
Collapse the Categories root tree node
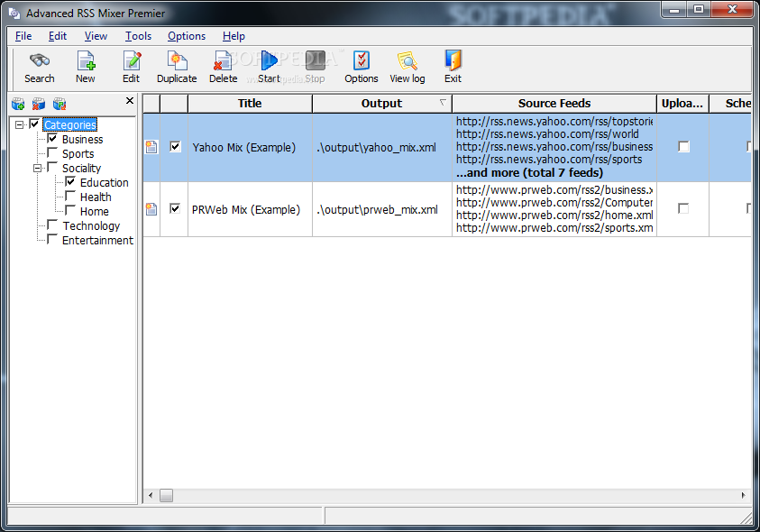[x=19, y=125]
